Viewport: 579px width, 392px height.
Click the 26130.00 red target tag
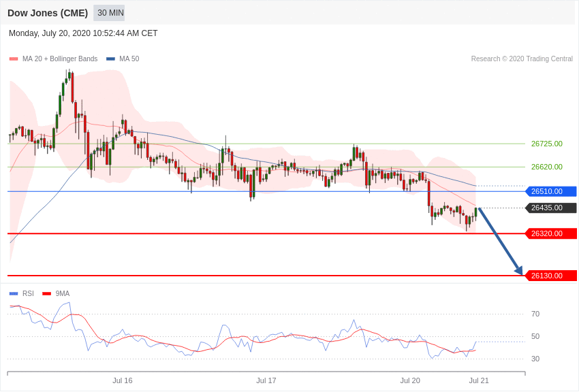[x=551, y=276]
